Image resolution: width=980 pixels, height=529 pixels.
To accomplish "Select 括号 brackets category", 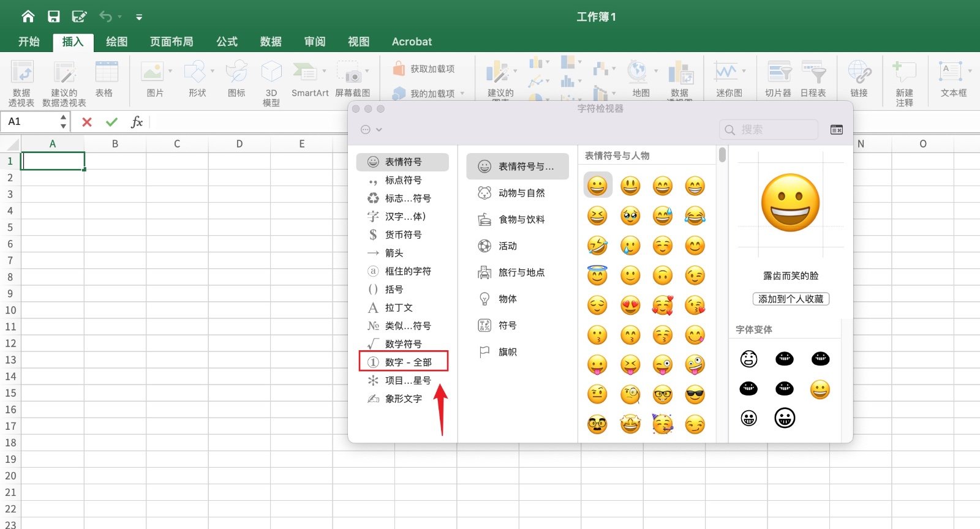I will (402, 289).
